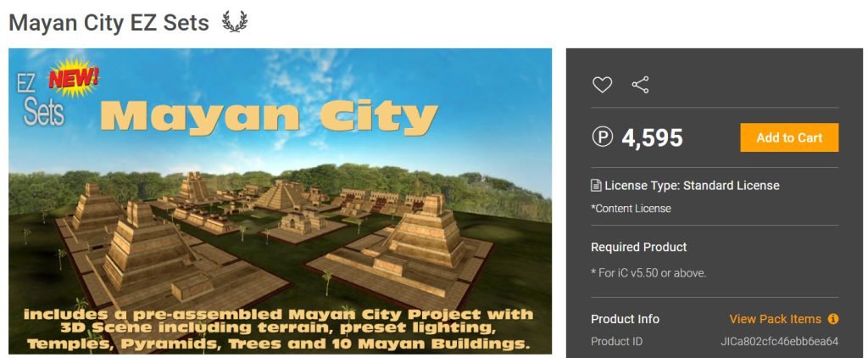Click the Required Product heading
Viewport: 868px width, 358px height.
(x=639, y=247)
